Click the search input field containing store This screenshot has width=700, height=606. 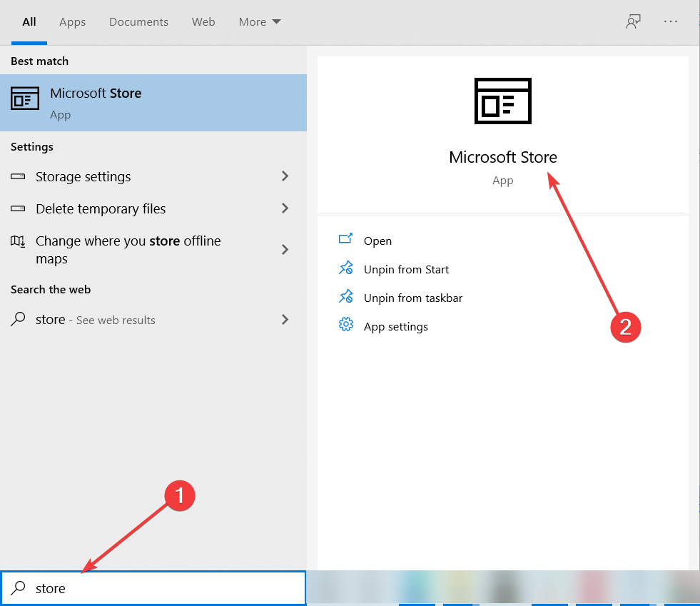153,587
